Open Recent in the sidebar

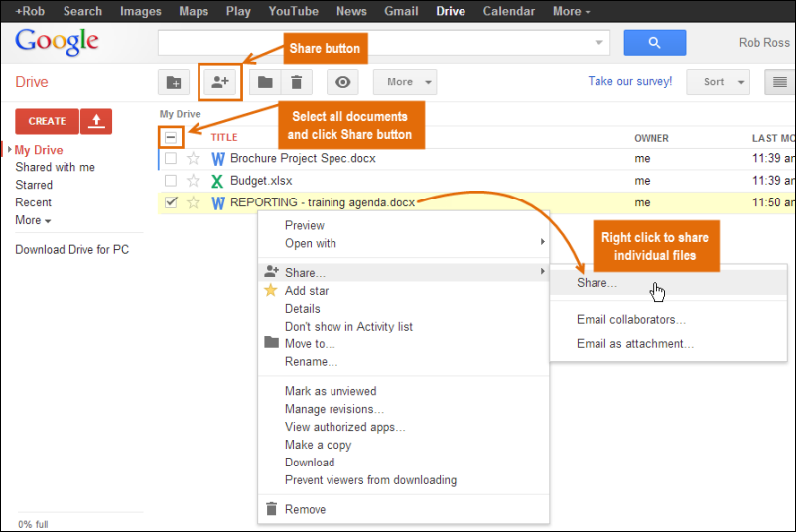33,202
